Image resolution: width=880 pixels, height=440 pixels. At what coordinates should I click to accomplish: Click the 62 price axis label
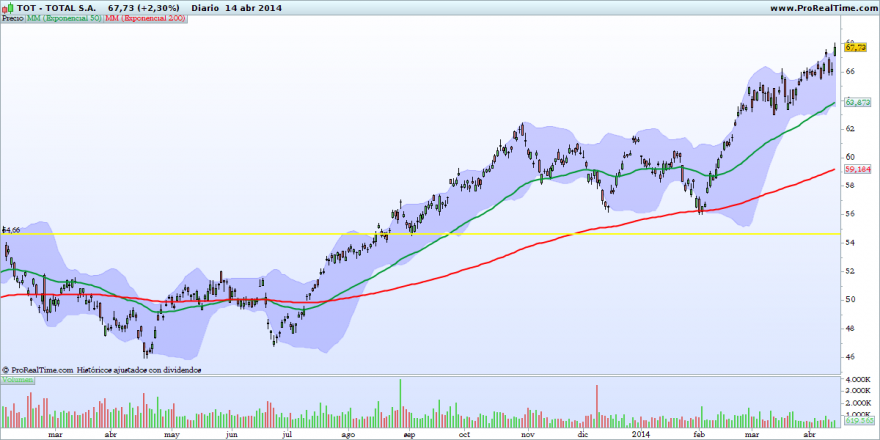[850, 129]
